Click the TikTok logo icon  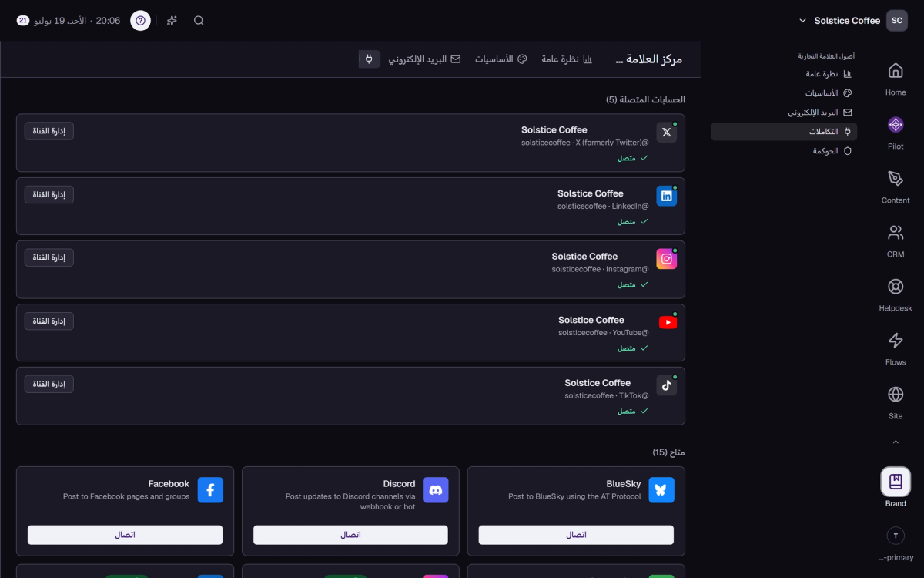(667, 385)
